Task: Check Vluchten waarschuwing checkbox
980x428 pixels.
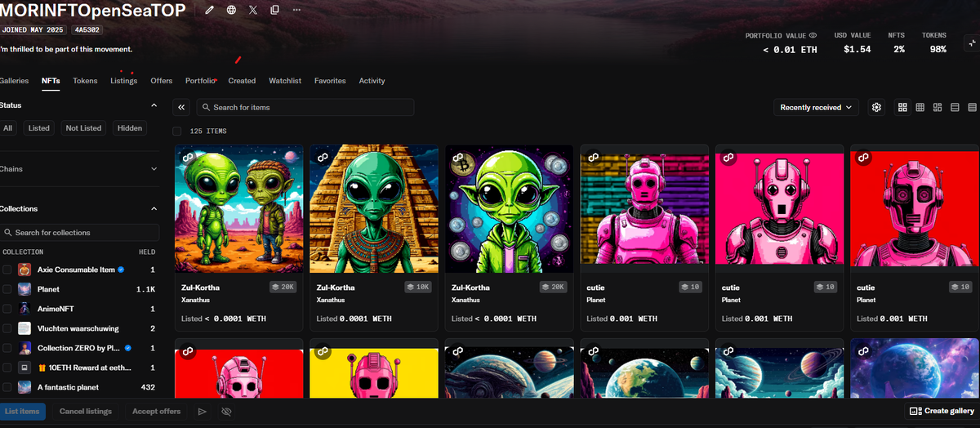Action: point(7,328)
